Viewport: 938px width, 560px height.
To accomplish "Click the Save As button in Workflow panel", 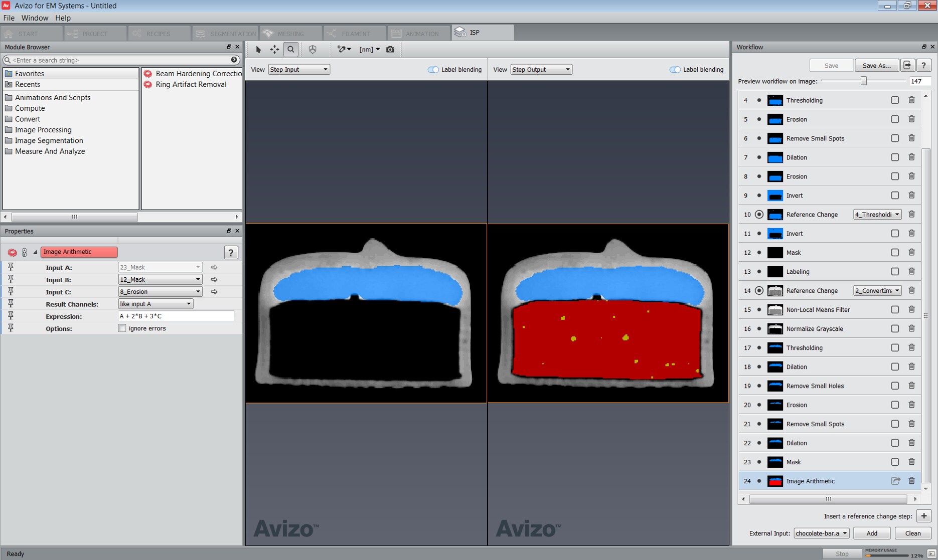I will [x=877, y=65].
